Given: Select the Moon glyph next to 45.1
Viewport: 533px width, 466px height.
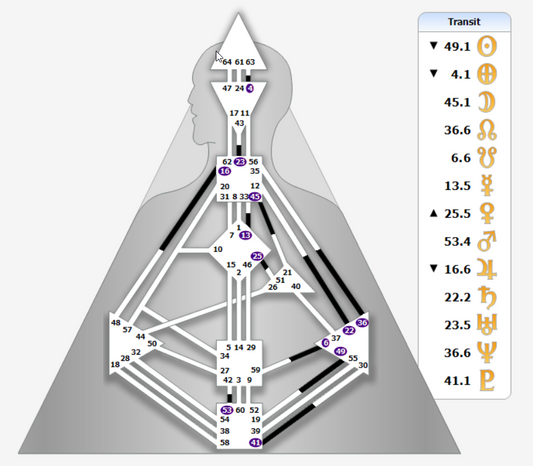Looking at the screenshot, I should (x=487, y=102).
